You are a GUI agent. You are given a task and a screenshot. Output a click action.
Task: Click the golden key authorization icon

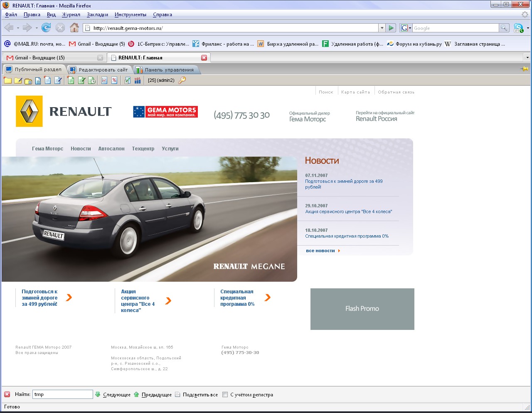[182, 80]
